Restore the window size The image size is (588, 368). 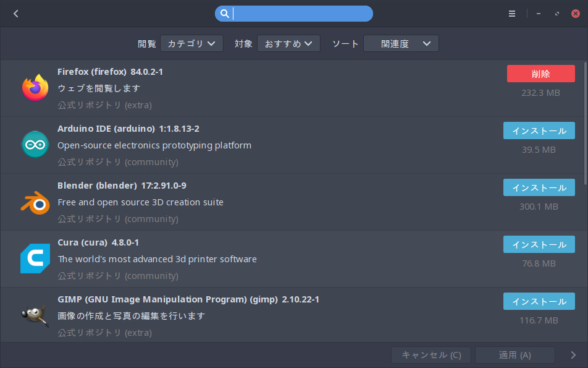(x=557, y=14)
